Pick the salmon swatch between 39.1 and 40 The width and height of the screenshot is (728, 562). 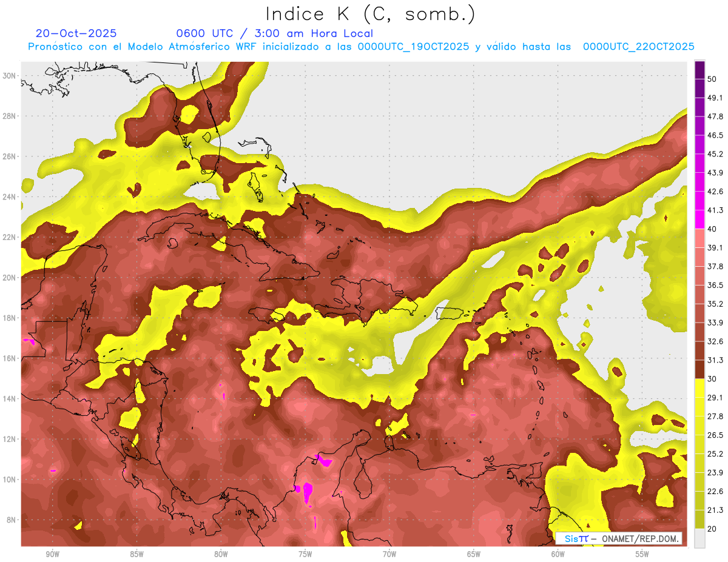[699, 238]
